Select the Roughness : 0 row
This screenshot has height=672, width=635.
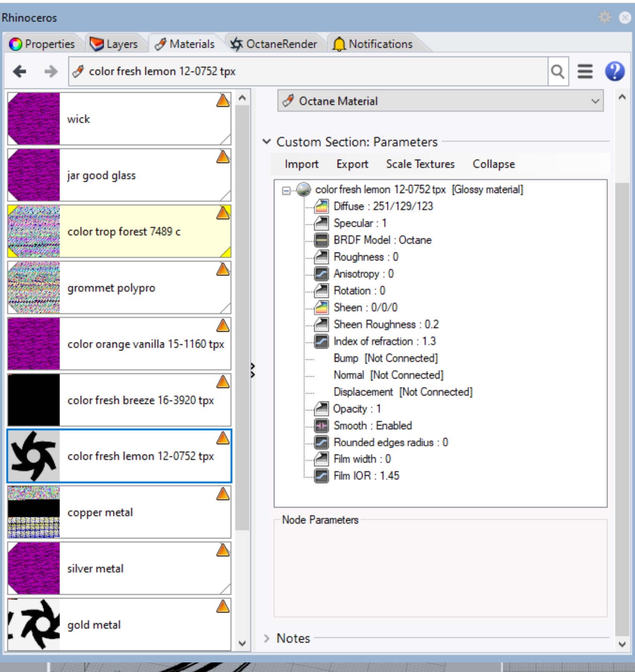pos(366,257)
